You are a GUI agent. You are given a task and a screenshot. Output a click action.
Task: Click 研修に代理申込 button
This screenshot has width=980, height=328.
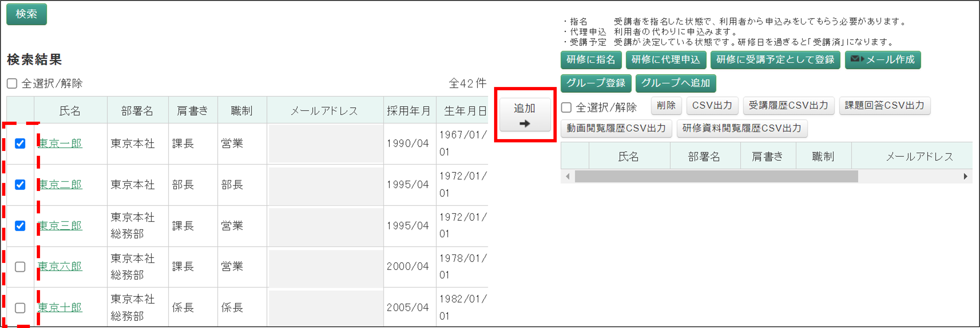[x=666, y=60]
